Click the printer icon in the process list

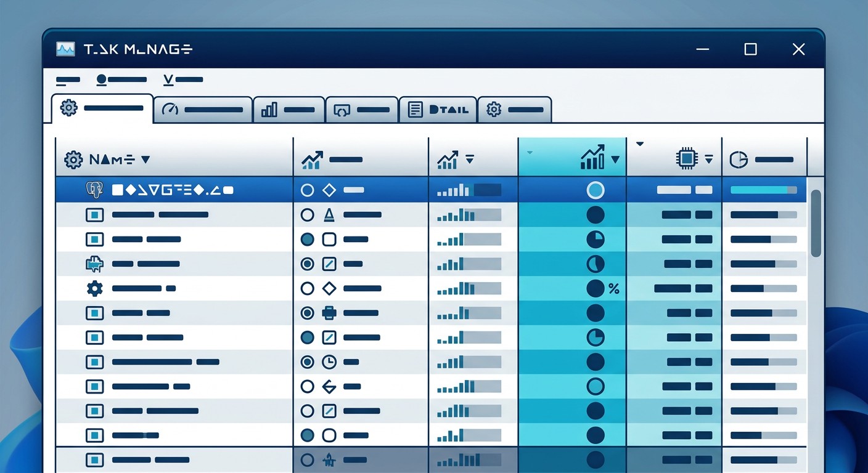(329, 313)
